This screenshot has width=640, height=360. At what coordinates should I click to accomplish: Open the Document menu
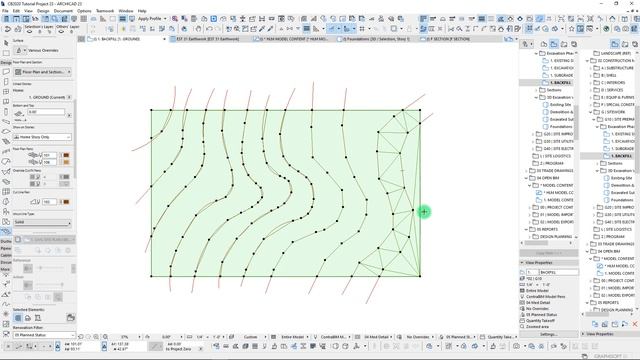pos(63,11)
